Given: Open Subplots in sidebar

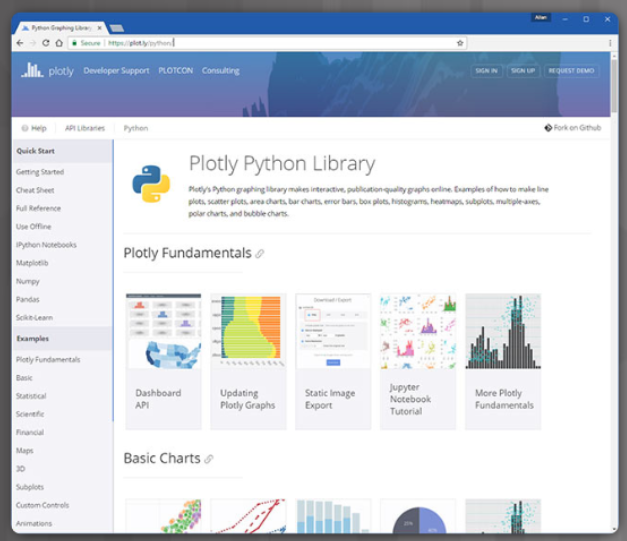Looking at the screenshot, I should coord(30,487).
